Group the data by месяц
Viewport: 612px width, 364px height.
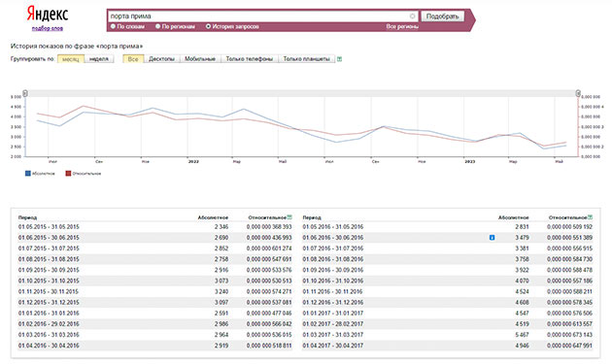[x=71, y=59]
